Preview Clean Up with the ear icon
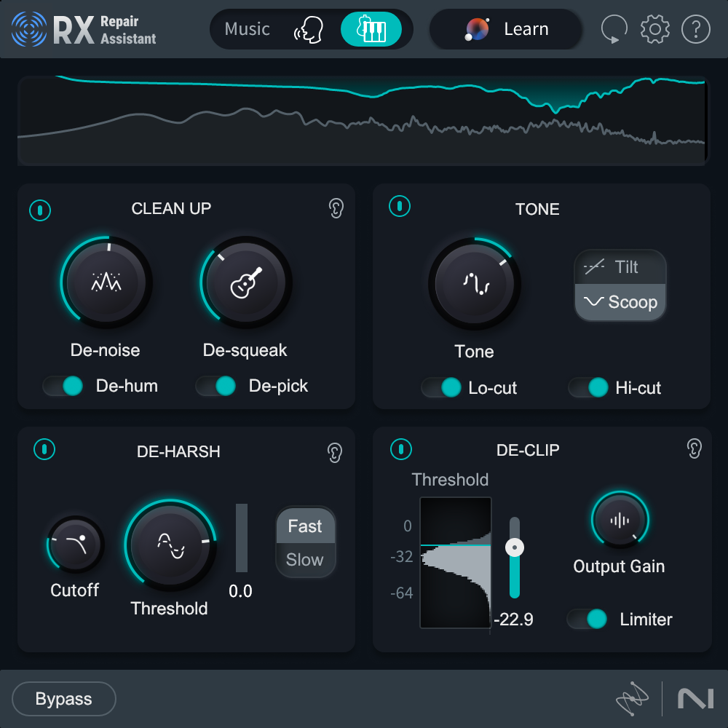728x728 pixels. point(335,209)
